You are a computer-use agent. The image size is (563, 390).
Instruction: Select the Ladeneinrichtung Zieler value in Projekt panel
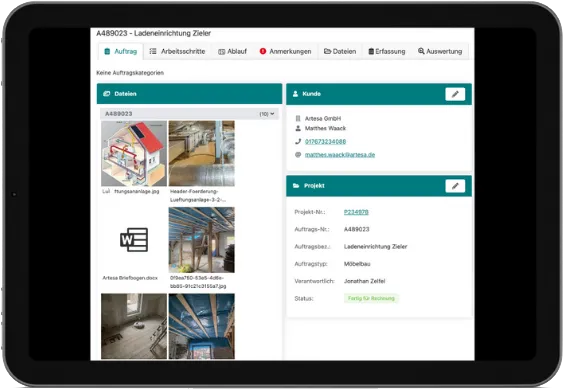click(x=375, y=247)
